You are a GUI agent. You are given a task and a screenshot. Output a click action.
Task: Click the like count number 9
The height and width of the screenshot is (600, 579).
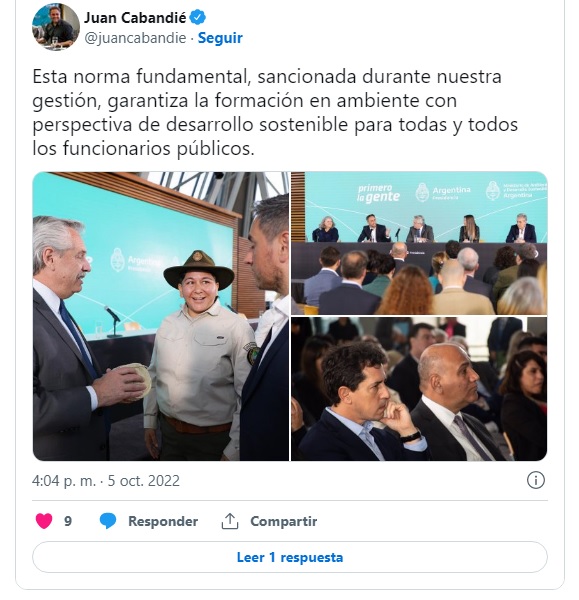coord(68,521)
